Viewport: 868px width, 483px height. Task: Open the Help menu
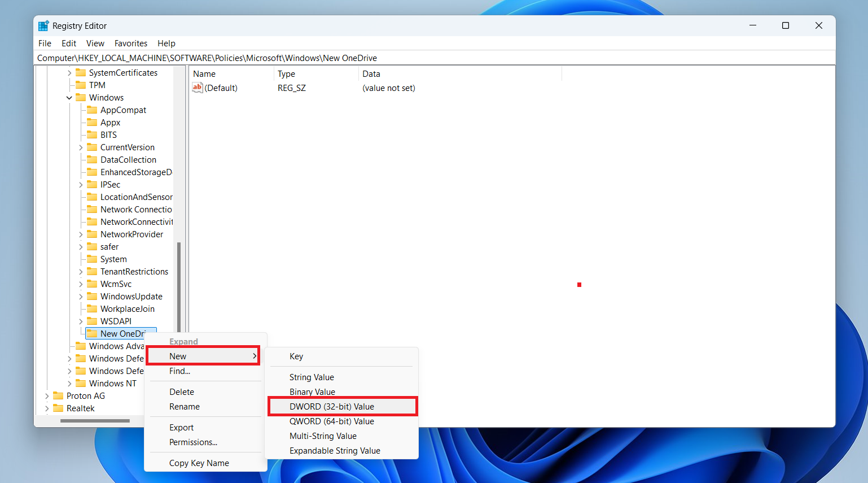coord(166,43)
